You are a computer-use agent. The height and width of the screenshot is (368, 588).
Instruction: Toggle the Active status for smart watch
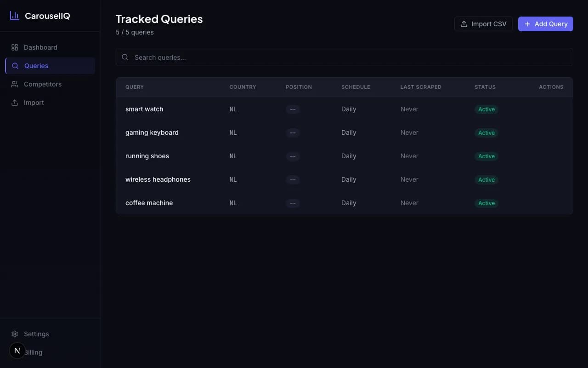[486, 109]
